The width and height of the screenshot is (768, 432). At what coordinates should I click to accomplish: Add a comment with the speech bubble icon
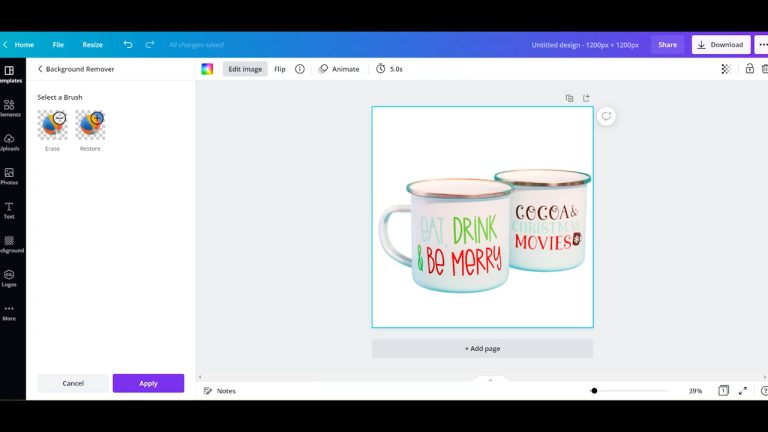[606, 117]
